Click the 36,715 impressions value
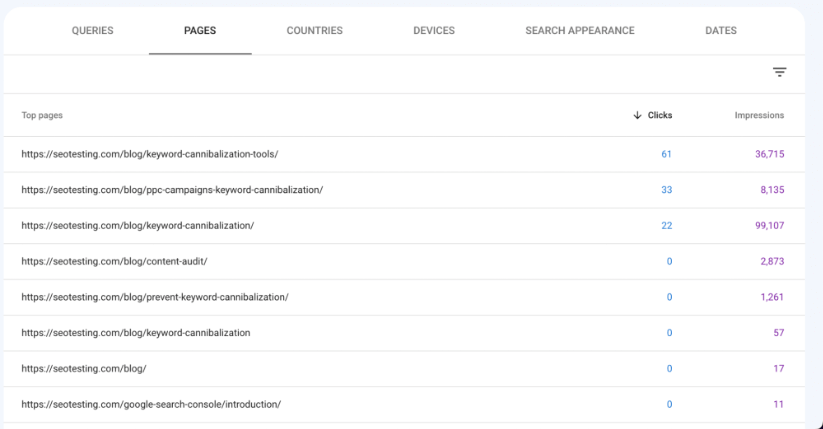 [769, 154]
